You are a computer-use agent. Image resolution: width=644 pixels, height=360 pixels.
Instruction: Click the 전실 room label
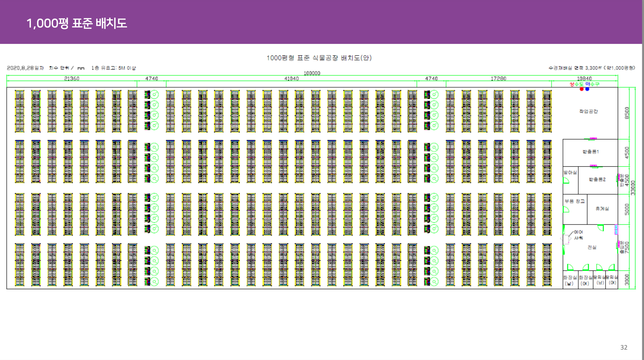592,247
